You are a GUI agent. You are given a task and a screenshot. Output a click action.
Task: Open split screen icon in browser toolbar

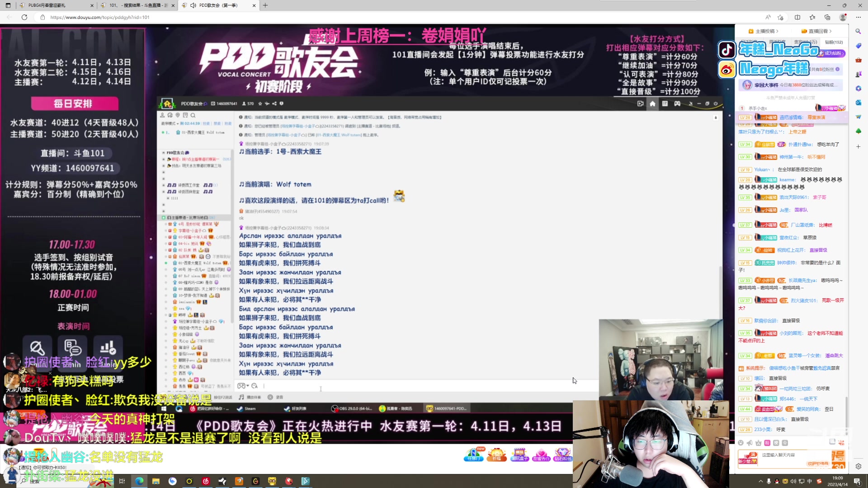tap(797, 17)
